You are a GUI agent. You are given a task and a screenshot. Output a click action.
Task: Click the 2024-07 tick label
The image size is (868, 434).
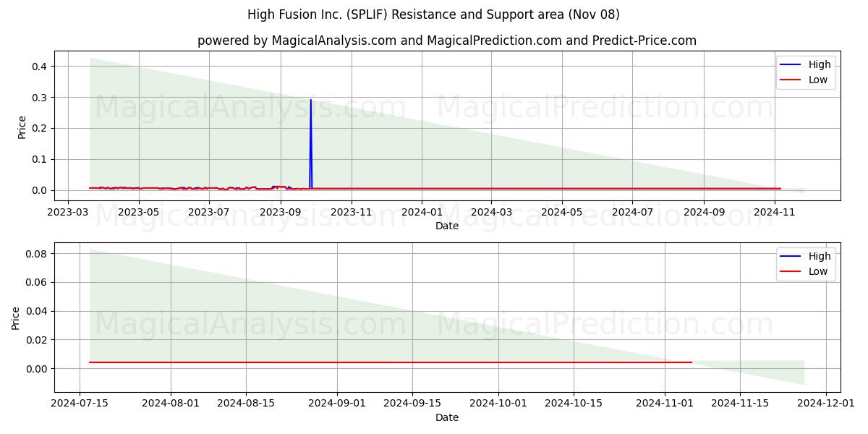(632, 213)
